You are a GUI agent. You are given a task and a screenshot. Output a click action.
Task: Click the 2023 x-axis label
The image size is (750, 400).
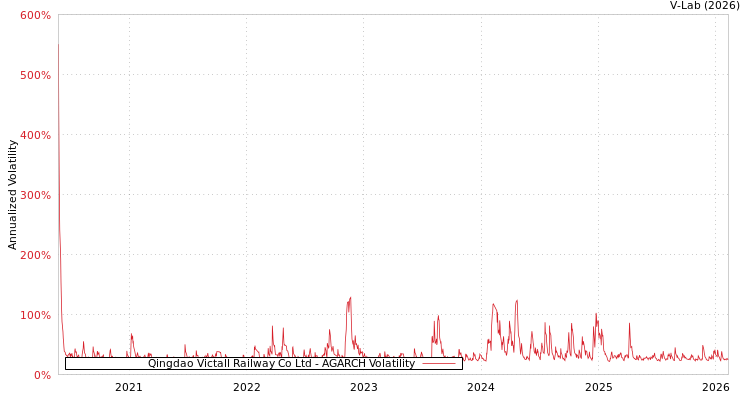click(364, 387)
